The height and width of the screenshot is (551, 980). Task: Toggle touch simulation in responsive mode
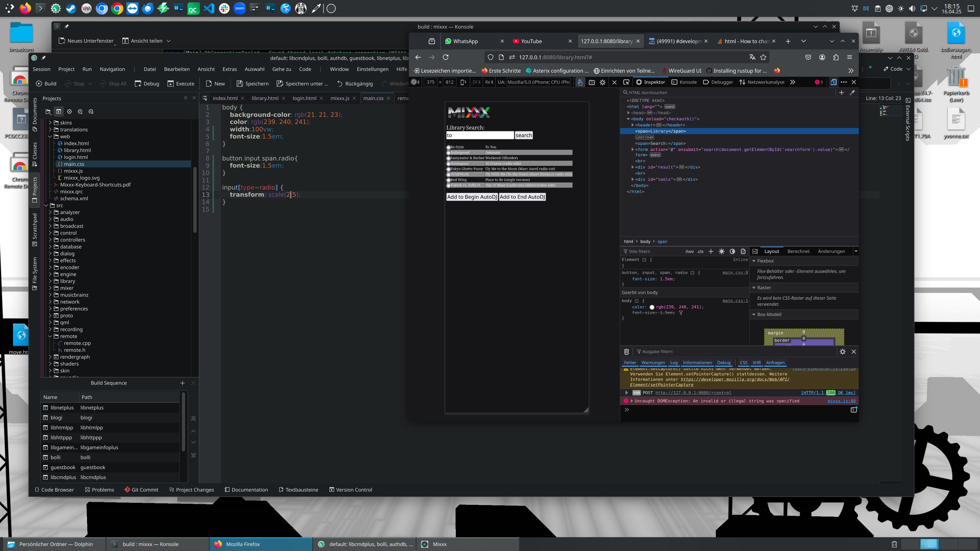click(x=580, y=82)
